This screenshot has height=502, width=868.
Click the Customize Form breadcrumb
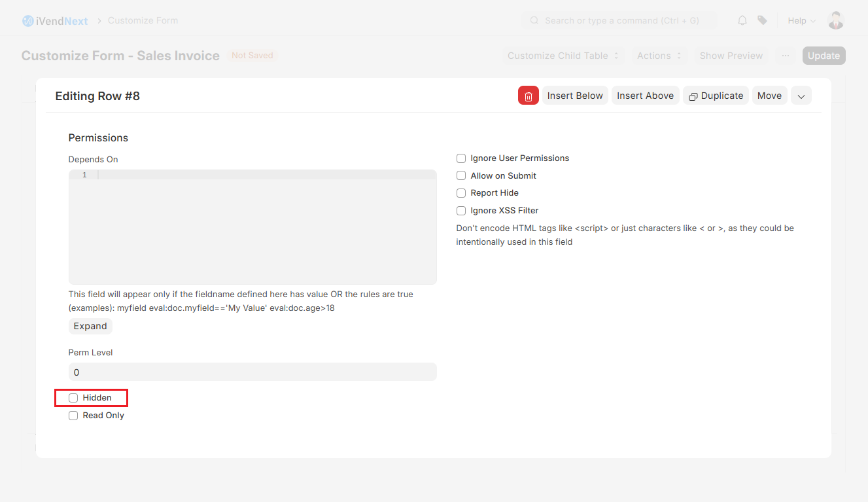pos(143,20)
